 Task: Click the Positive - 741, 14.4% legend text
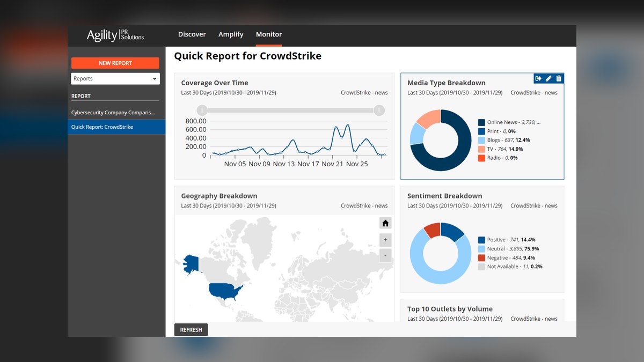511,240
